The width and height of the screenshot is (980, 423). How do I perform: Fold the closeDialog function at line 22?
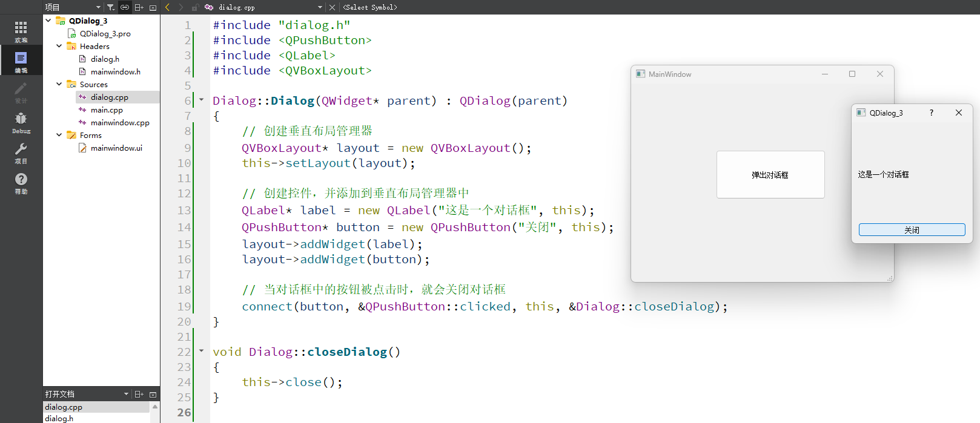pos(202,351)
